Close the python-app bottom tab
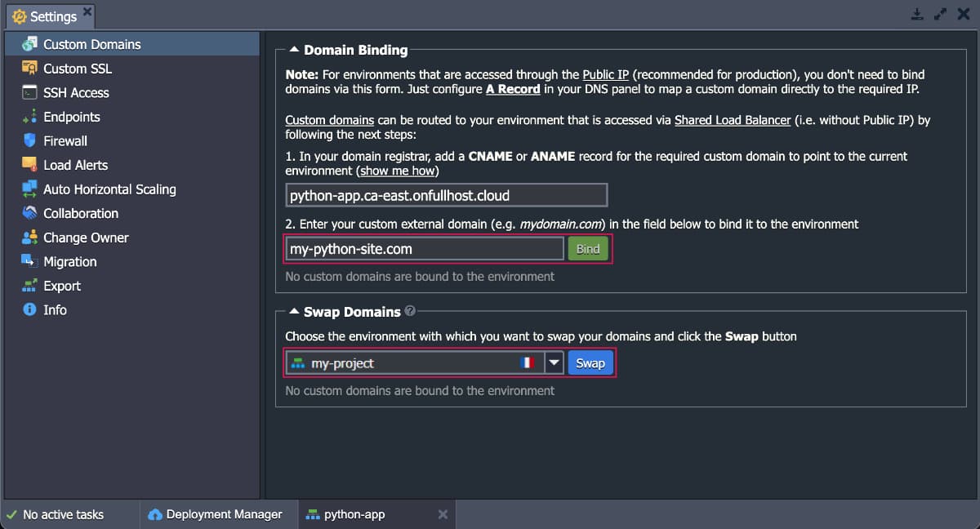The width and height of the screenshot is (980, 529). tap(443, 514)
